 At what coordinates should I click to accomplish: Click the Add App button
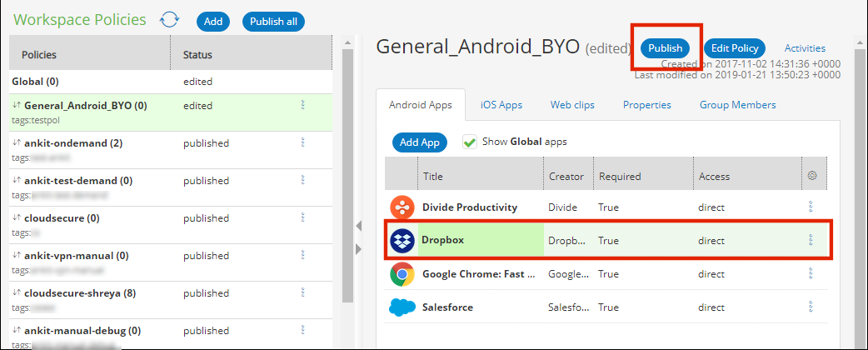click(420, 142)
